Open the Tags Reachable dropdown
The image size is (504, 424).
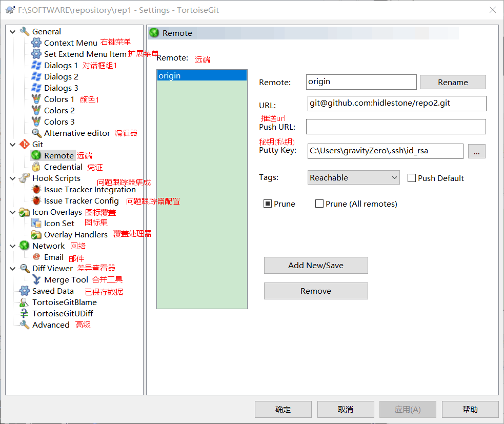tap(354, 177)
